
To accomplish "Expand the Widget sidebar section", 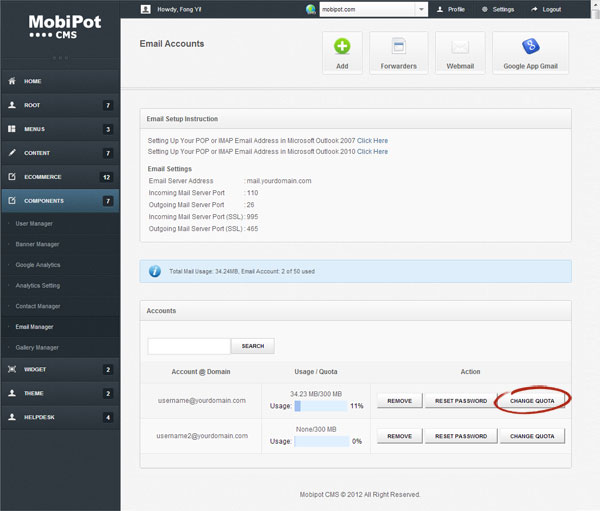I will [60, 369].
